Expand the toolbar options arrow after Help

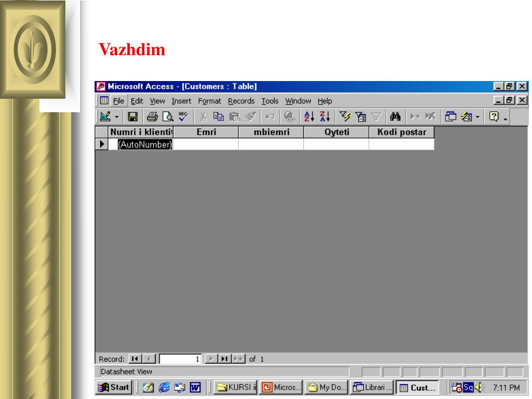point(506,119)
